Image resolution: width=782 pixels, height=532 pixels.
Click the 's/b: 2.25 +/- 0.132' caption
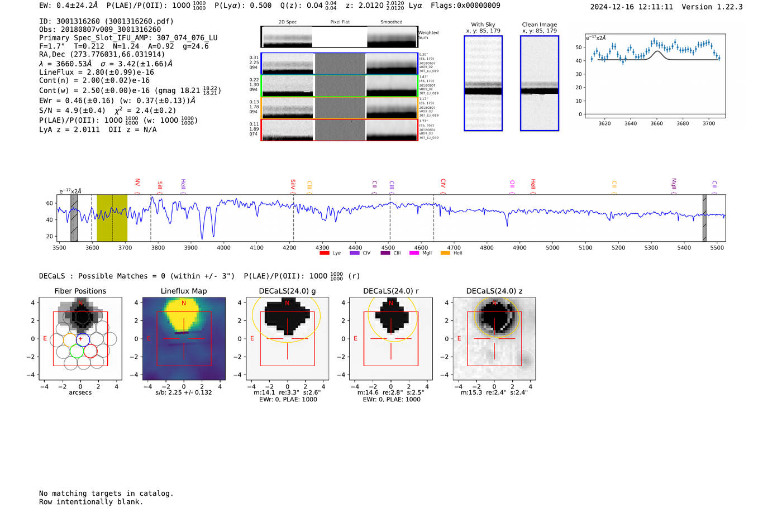pos(184,392)
